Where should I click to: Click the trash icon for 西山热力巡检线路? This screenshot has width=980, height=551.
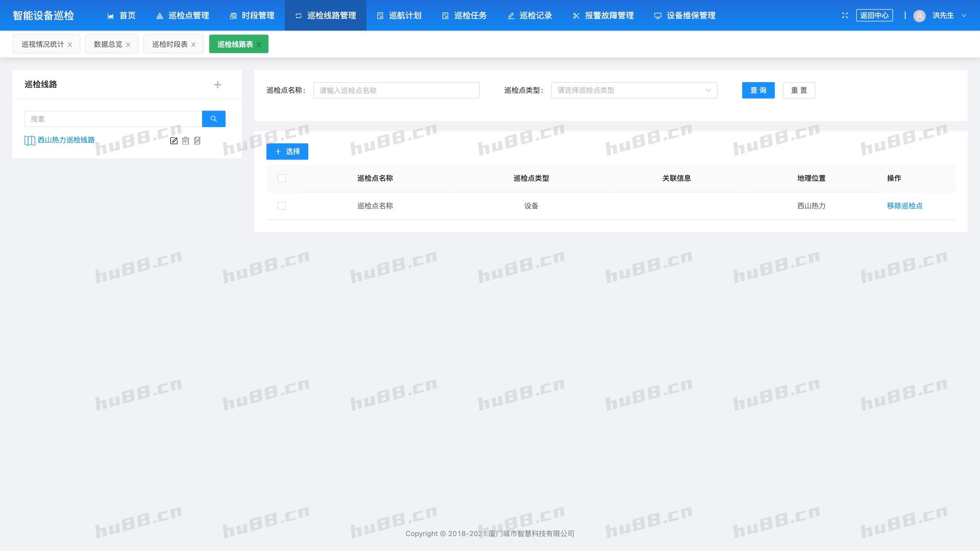pos(185,141)
